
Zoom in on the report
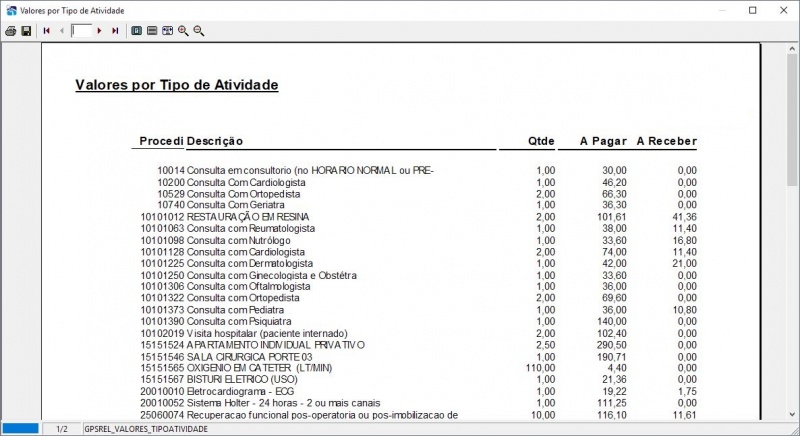pos(183,31)
